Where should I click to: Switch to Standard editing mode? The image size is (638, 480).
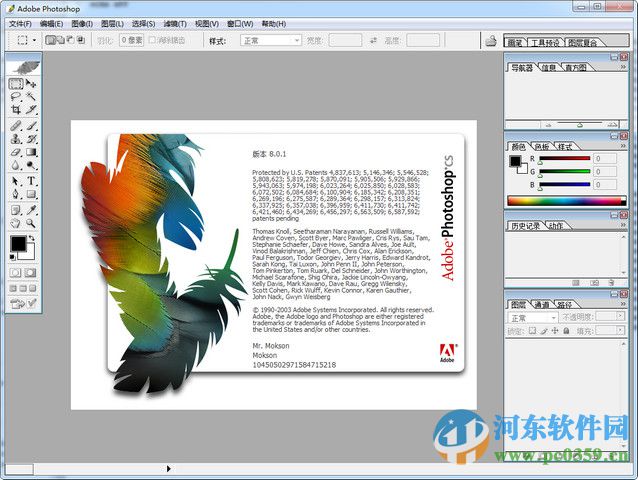point(15,273)
